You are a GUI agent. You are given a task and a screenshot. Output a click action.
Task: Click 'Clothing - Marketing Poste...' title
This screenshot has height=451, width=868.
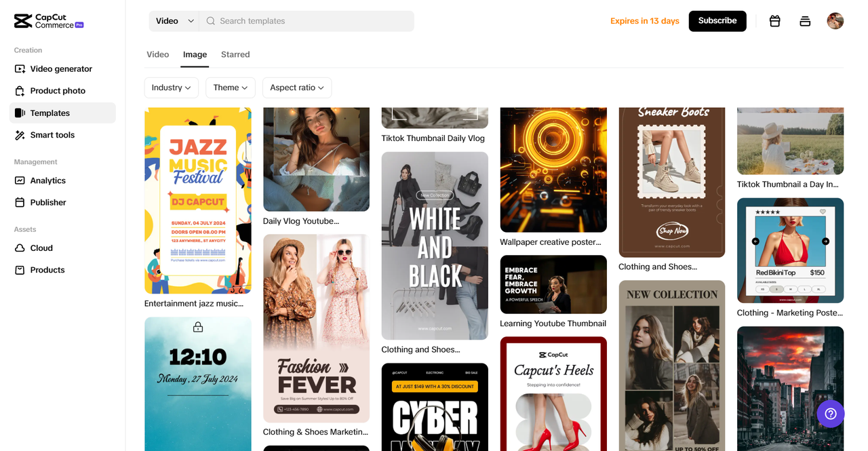[790, 313]
